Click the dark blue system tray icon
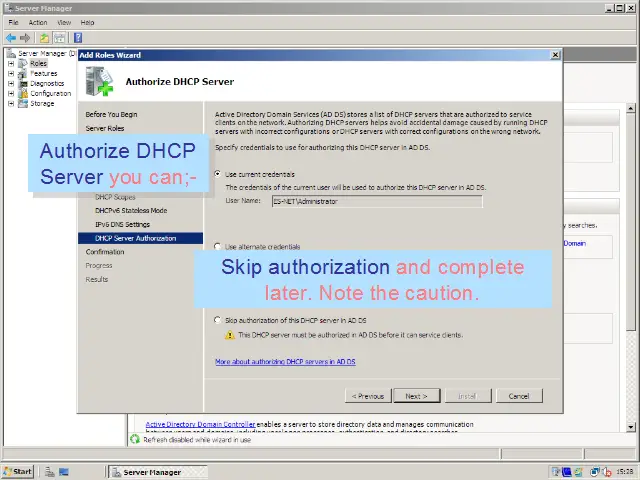The width and height of the screenshot is (640, 480). 567,472
